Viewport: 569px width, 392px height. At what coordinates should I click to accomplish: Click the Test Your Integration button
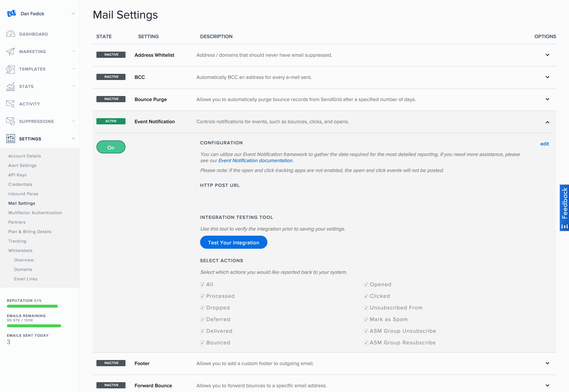click(x=233, y=242)
